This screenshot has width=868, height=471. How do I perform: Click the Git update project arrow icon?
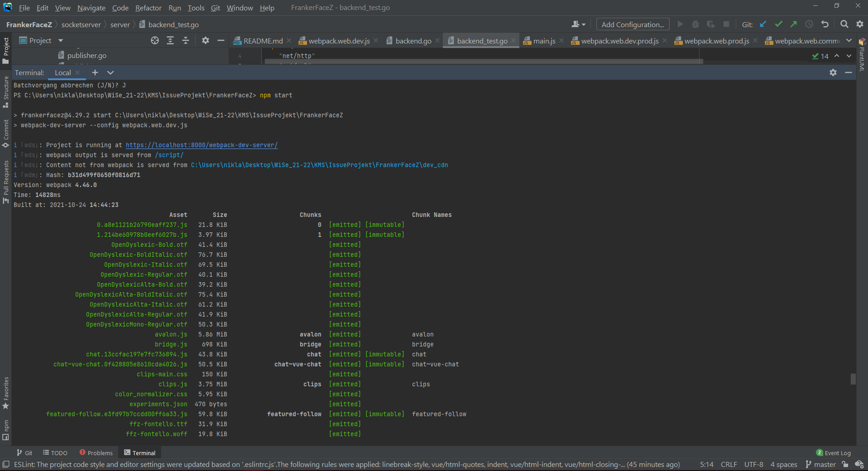[763, 24]
